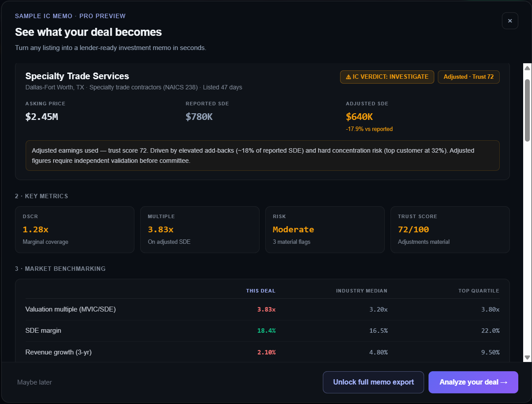Click the Dallas-Fort Worth listing details line
Viewport: 532px width, 404px height.
point(134,87)
